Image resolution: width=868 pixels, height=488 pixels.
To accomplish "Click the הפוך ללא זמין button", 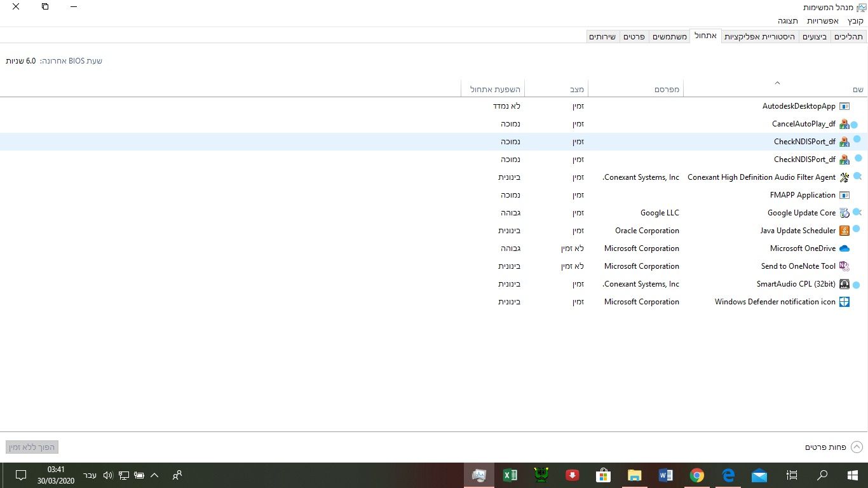I will point(32,447).
